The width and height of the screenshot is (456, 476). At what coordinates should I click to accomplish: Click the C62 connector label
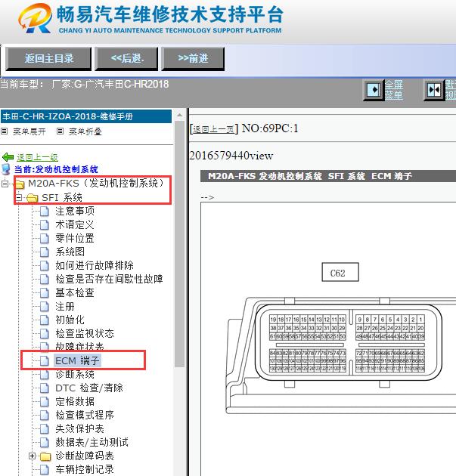[x=340, y=272]
